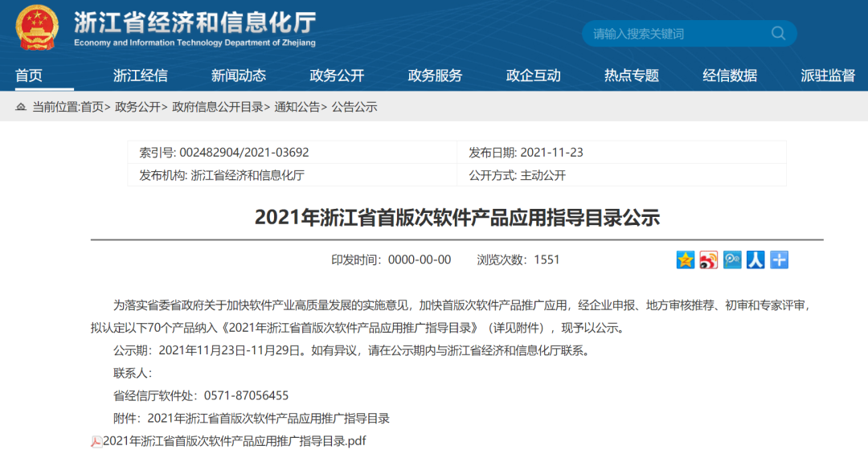Open the 浙江经信 menu item
The width and height of the screenshot is (868, 454).
[141, 76]
